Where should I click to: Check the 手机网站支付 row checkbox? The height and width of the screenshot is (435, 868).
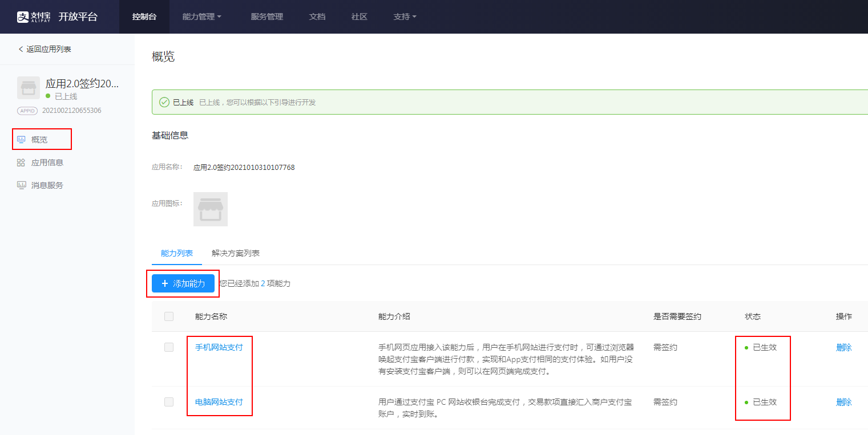[169, 347]
